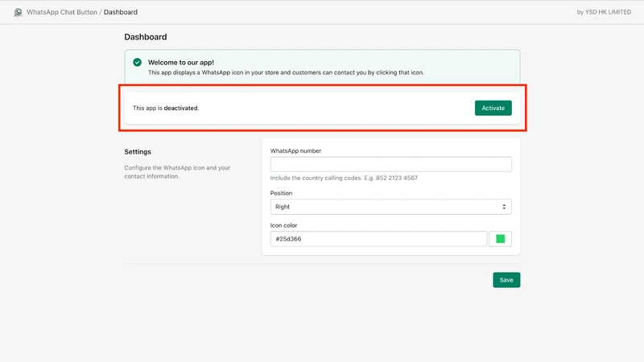Click the green checkmark success icon
644x362 pixels.
click(137, 63)
